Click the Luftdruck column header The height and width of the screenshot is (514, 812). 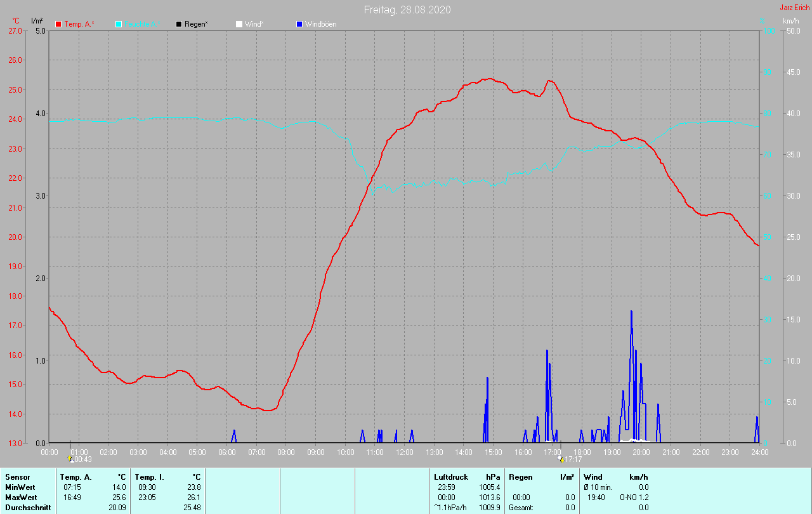[450, 477]
